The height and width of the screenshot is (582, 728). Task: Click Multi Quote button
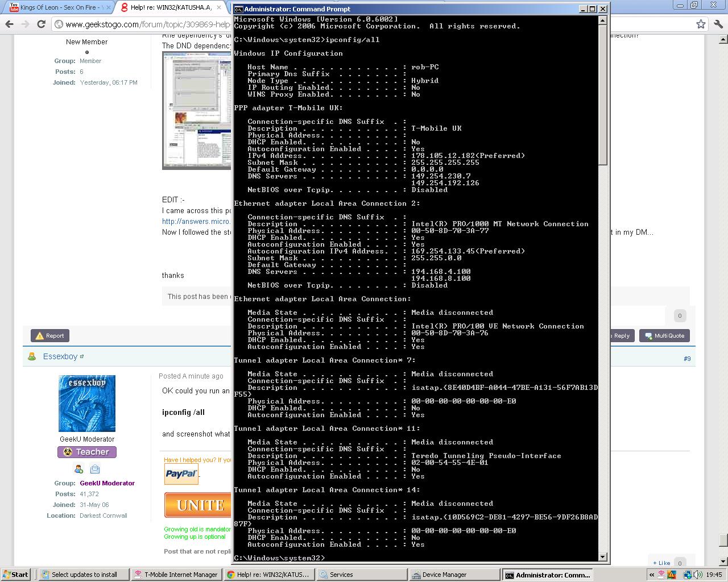664,335
